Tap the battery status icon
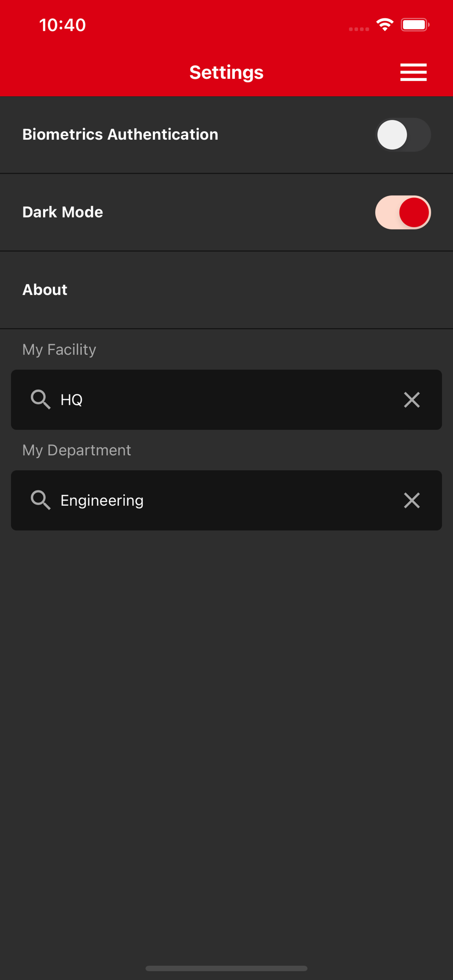Viewport: 453px width, 980px height. (x=415, y=24)
